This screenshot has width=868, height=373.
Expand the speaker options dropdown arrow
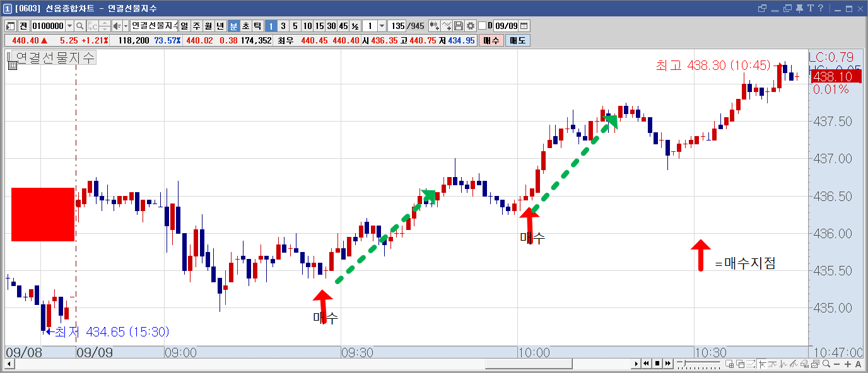(126, 26)
